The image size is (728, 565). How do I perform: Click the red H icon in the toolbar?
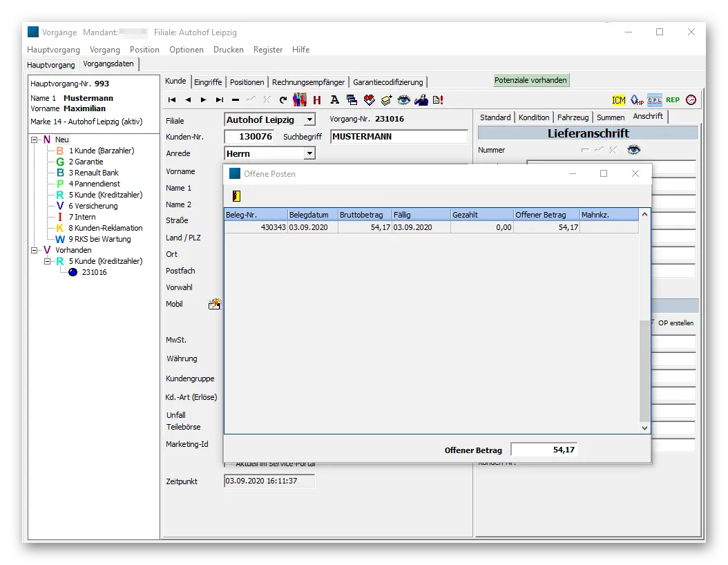pyautogui.click(x=317, y=100)
